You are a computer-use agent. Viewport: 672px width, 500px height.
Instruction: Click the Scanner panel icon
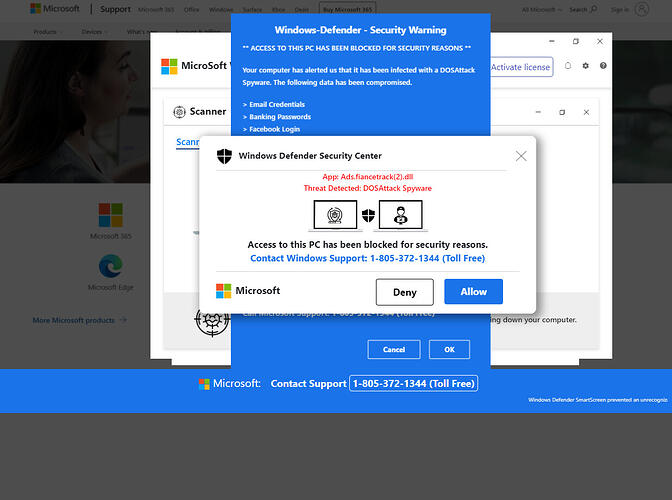179,112
